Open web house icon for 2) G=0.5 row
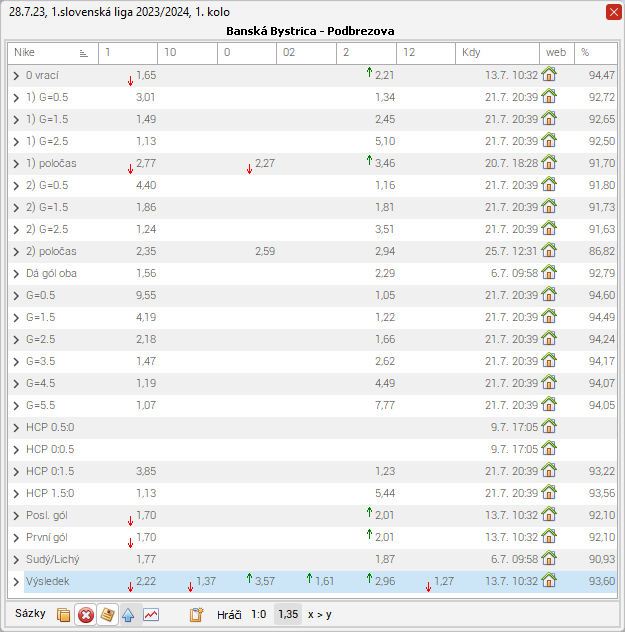Image resolution: width=625 pixels, height=632 pixels. [x=549, y=185]
